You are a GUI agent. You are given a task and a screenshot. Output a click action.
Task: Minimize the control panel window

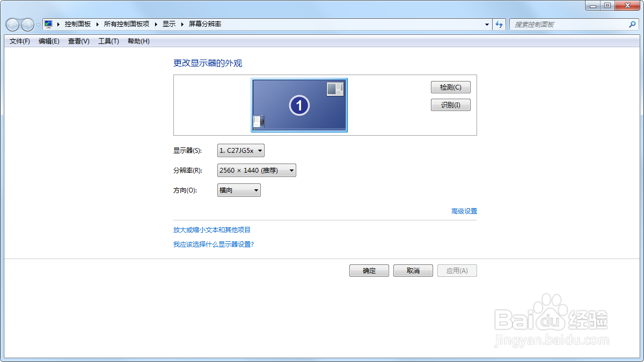pos(593,5)
